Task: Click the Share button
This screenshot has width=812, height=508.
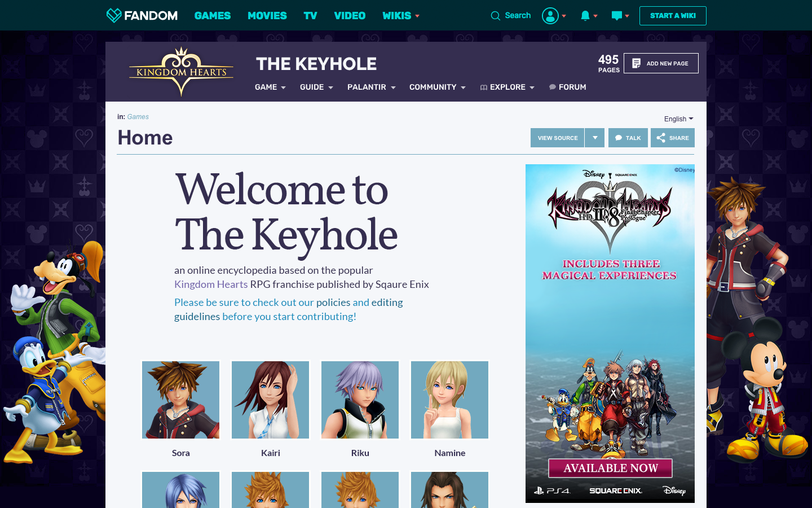Action: click(x=673, y=138)
